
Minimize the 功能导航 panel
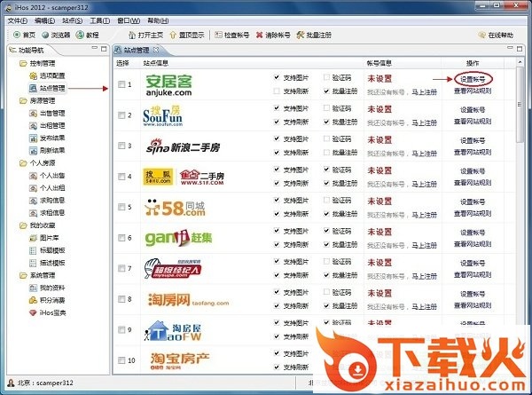coord(95,48)
